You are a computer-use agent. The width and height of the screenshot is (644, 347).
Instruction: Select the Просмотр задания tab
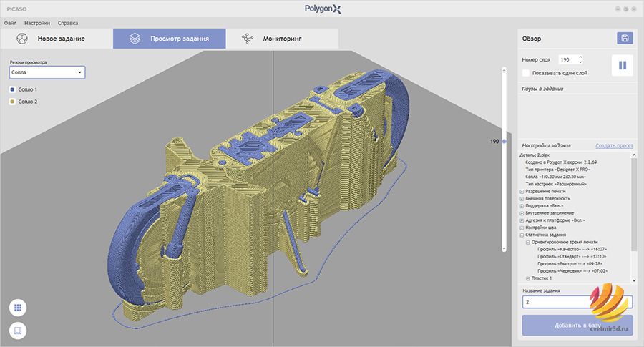point(169,39)
